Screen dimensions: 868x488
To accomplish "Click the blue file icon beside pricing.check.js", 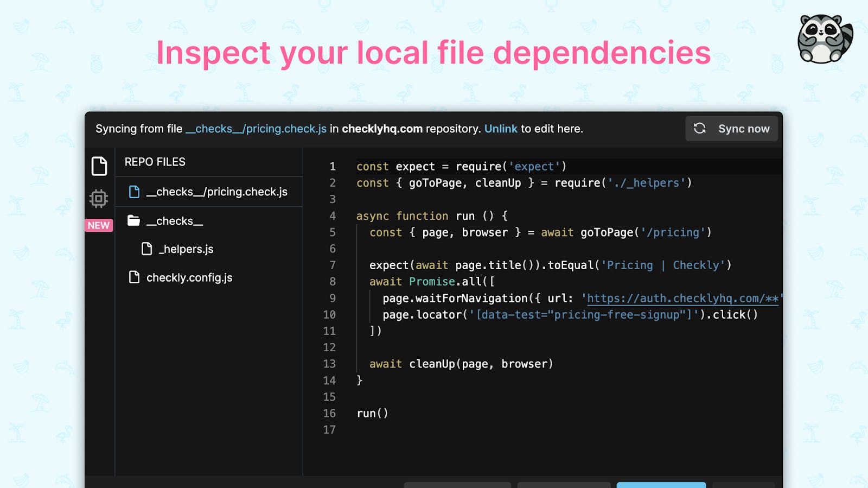I will coord(134,192).
